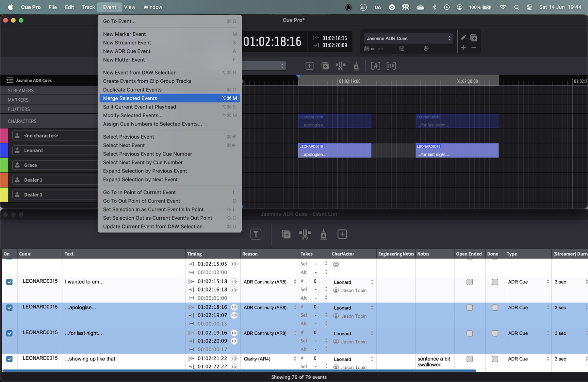Screen dimensions: 588x382
Task: Click the plus icon under the pencil
Action: pyautogui.click(x=463, y=48)
